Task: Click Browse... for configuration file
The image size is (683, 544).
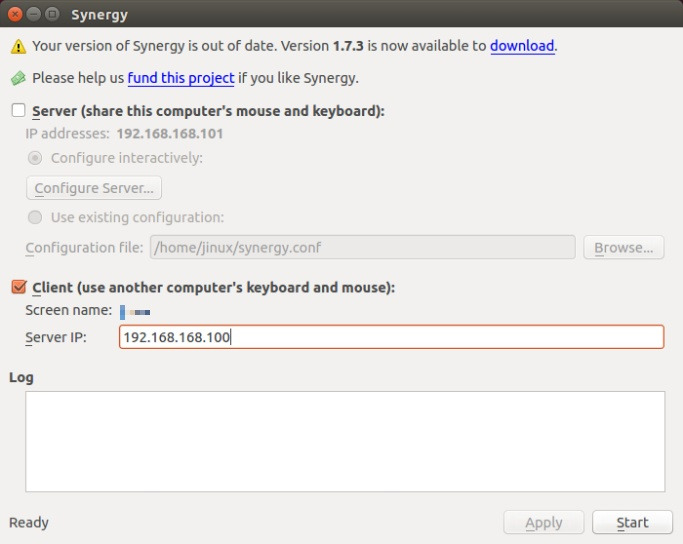Action: pos(624,247)
